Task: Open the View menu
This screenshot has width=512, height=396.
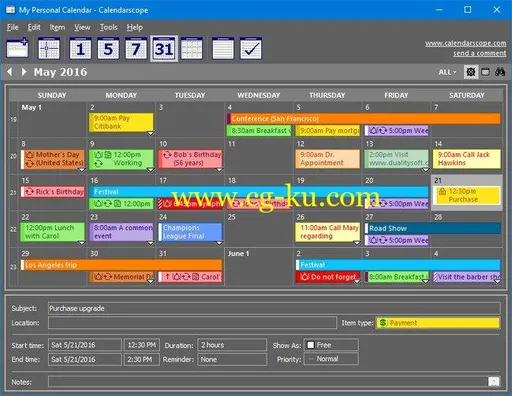Action: point(82,27)
